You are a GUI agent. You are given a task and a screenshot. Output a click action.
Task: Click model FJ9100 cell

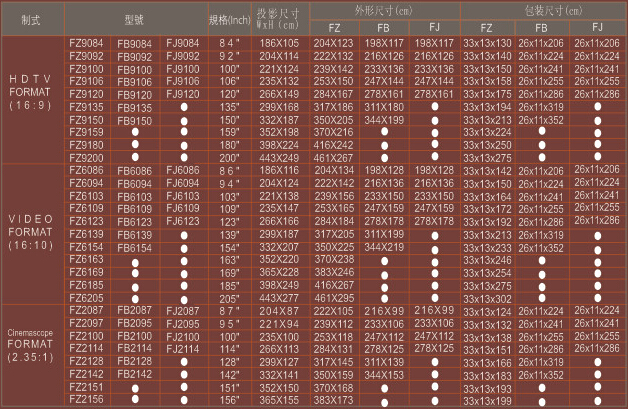click(183, 69)
